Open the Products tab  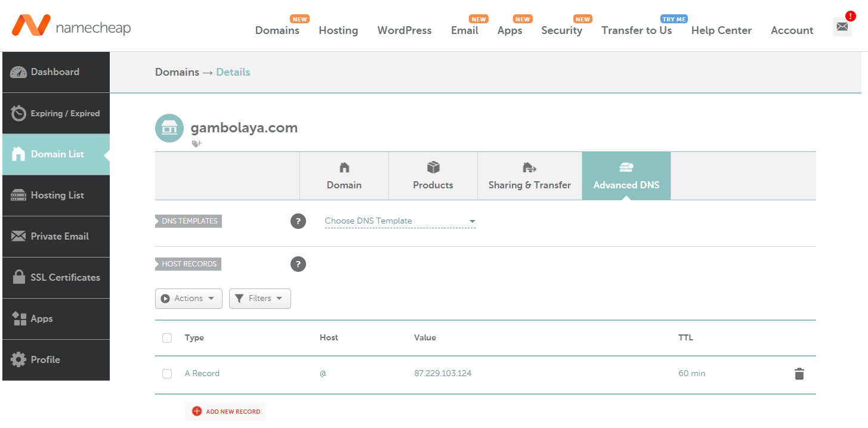pos(433,176)
